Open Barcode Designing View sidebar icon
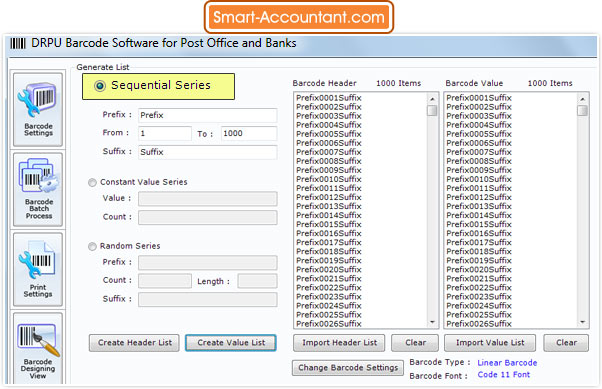 pos(38,349)
